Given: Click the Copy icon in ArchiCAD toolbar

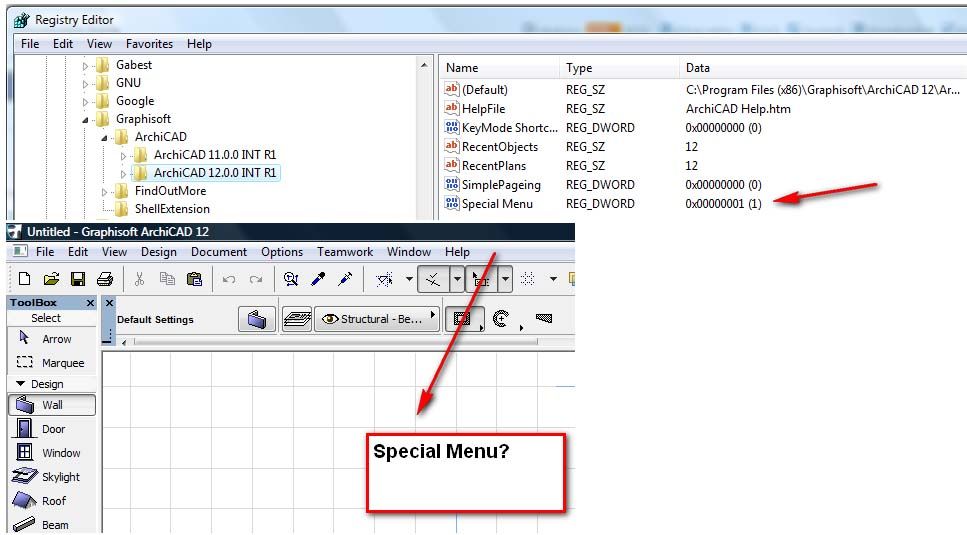Looking at the screenshot, I should click(167, 279).
